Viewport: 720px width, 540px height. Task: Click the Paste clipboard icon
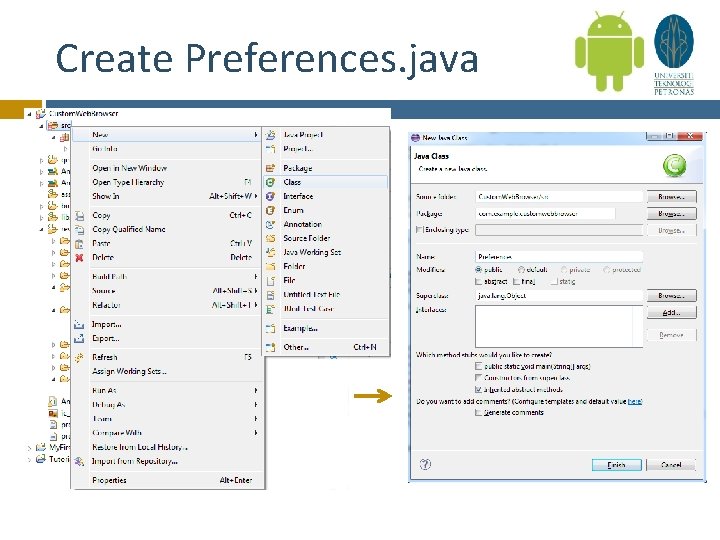click(x=79, y=243)
